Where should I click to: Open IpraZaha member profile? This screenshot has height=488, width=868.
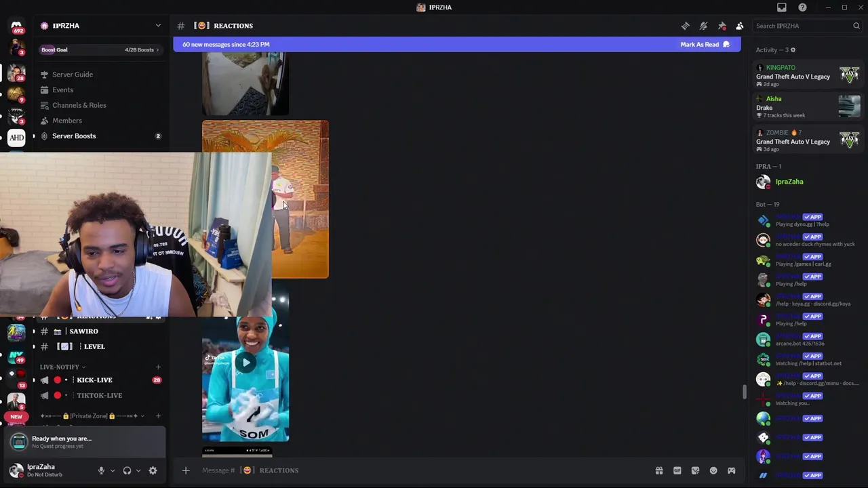808,182
